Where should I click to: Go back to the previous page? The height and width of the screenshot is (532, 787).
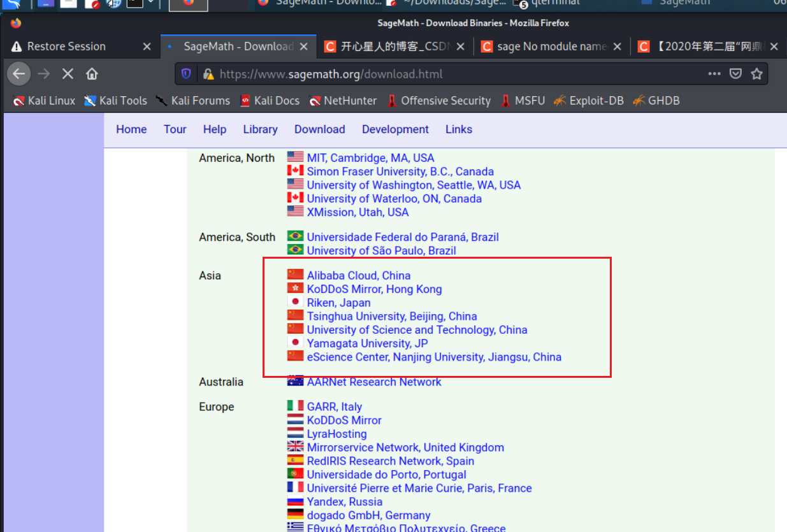pyautogui.click(x=19, y=74)
